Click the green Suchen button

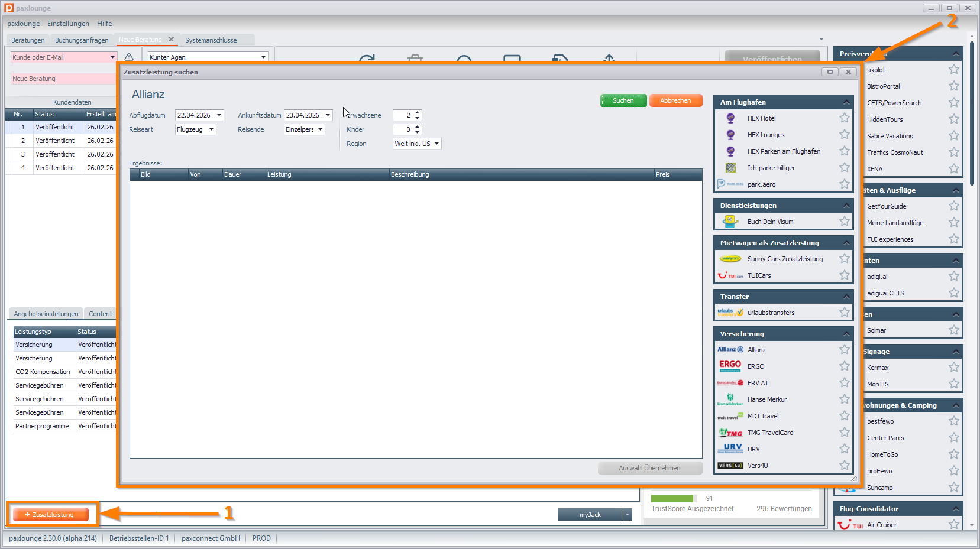pyautogui.click(x=623, y=100)
